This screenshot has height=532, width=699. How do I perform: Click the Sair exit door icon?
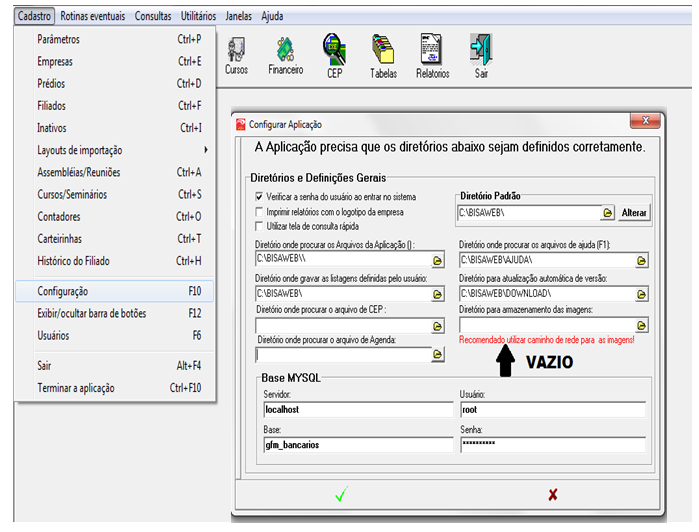click(481, 55)
